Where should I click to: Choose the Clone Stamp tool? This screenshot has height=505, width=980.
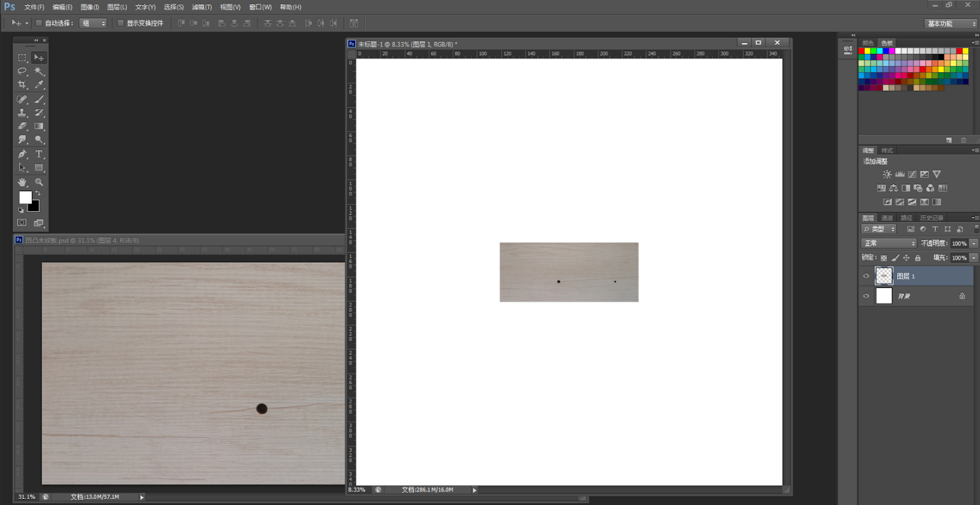(x=22, y=113)
